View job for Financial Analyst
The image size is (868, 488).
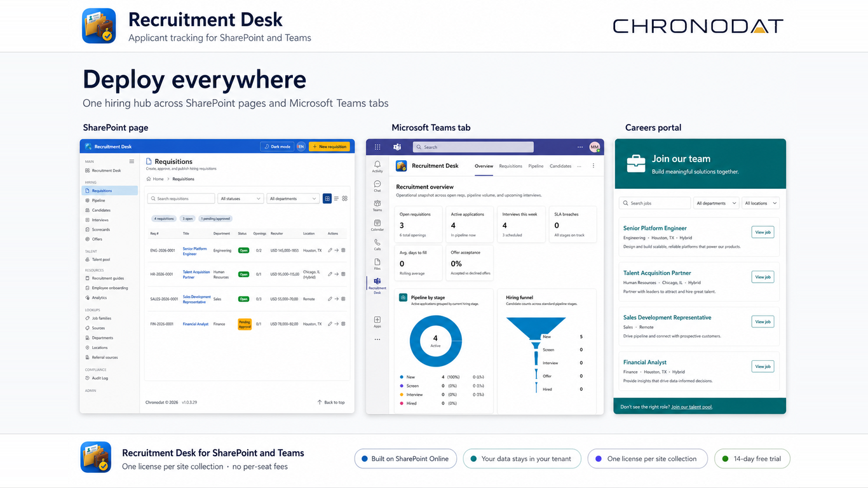click(763, 367)
